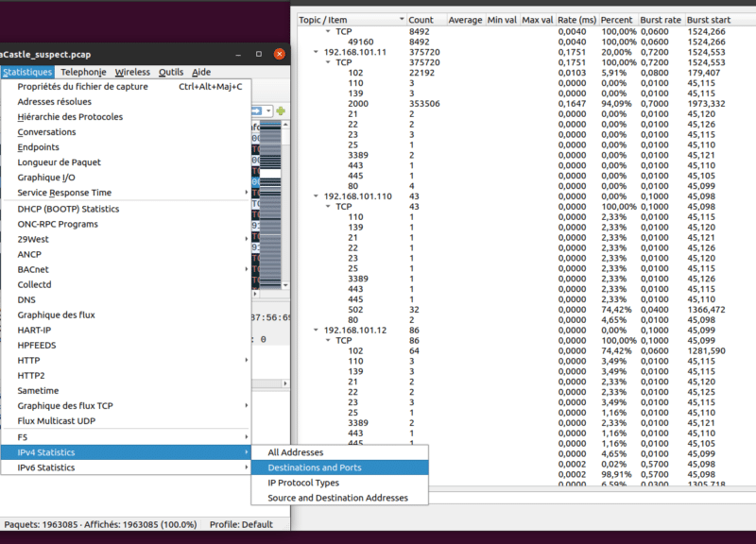Click the blue arrow apply-filter icon

[255, 111]
